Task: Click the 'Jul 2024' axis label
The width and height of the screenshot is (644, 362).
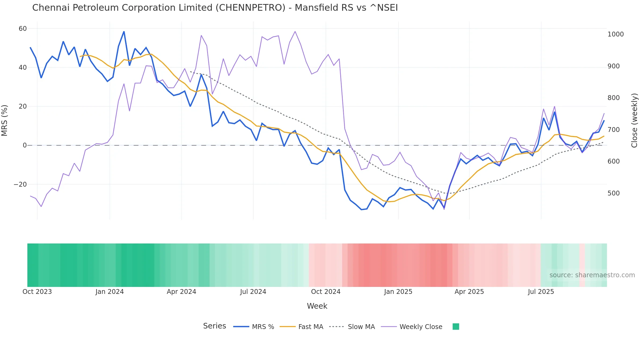Action: pyautogui.click(x=253, y=292)
